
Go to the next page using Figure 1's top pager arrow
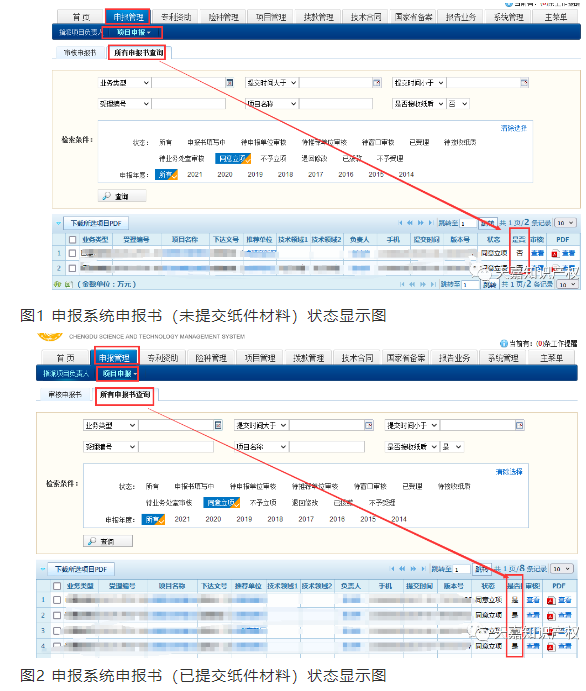coord(420,223)
